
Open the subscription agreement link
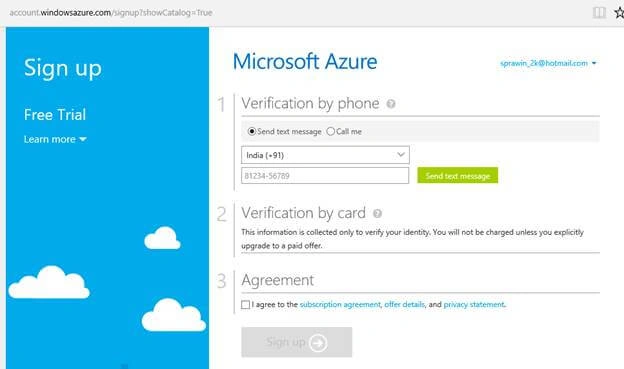pos(340,305)
